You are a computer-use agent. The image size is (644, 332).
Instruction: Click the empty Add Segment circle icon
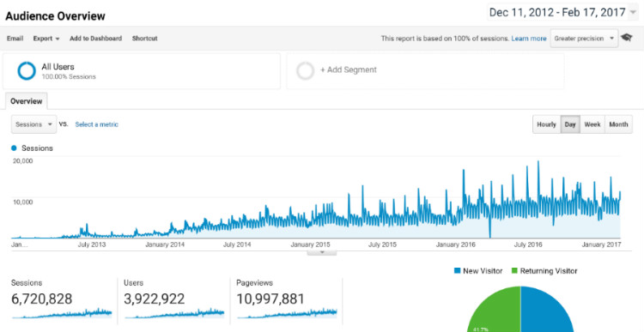305,70
